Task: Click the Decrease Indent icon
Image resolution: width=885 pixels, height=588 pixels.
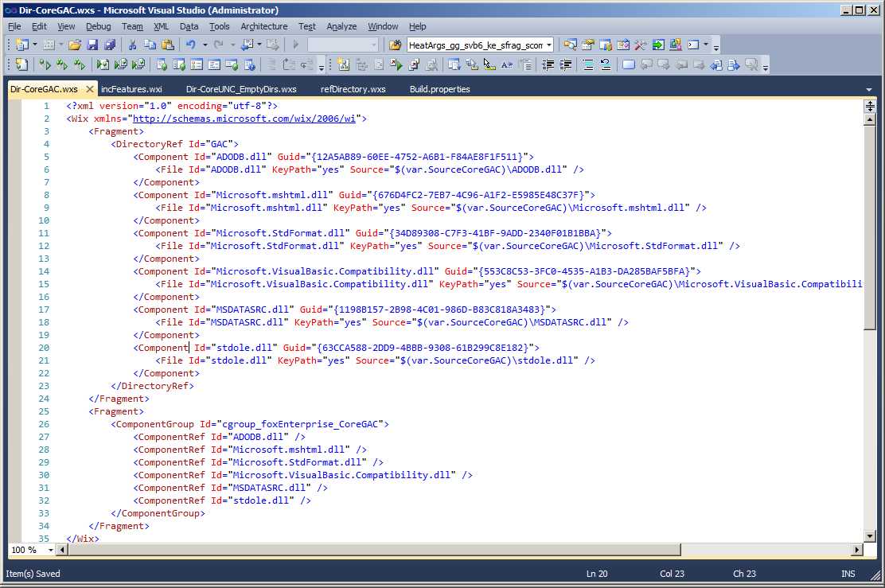Action: [548, 65]
